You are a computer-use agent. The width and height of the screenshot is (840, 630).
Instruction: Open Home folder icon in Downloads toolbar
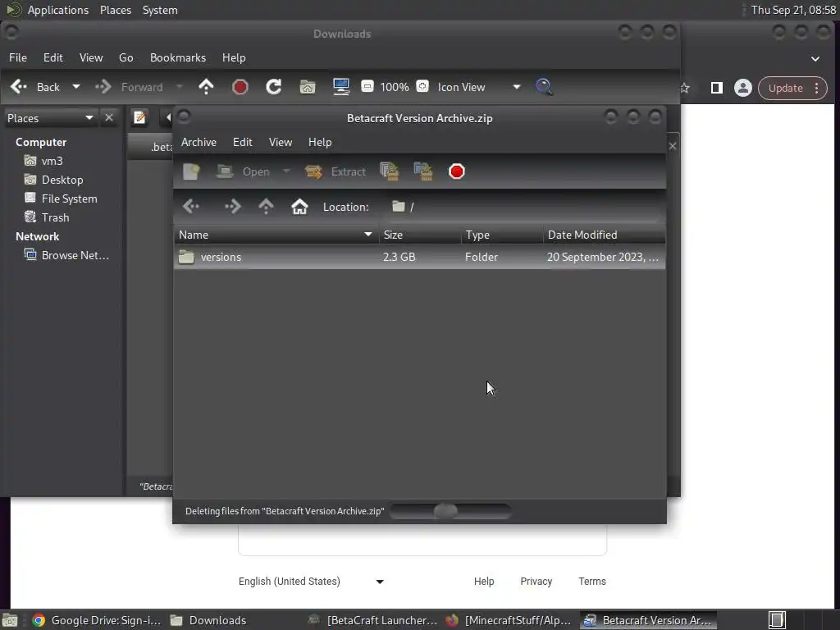[308, 87]
